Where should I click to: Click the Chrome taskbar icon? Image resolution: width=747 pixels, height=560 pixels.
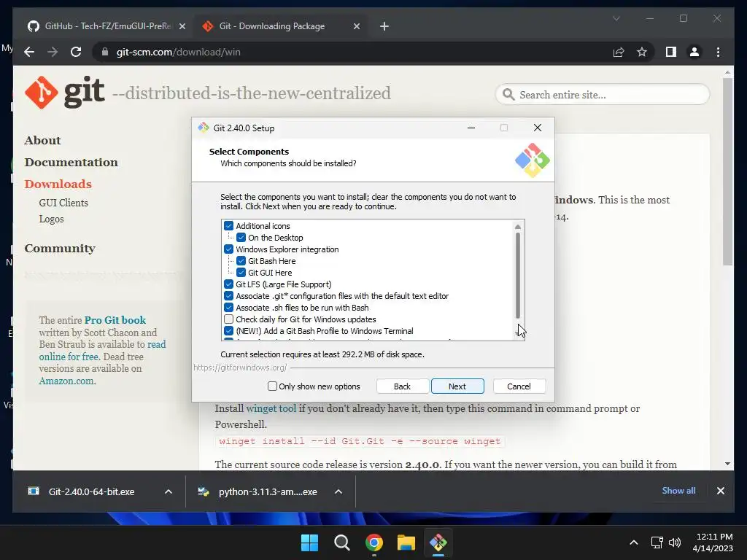[374, 542]
